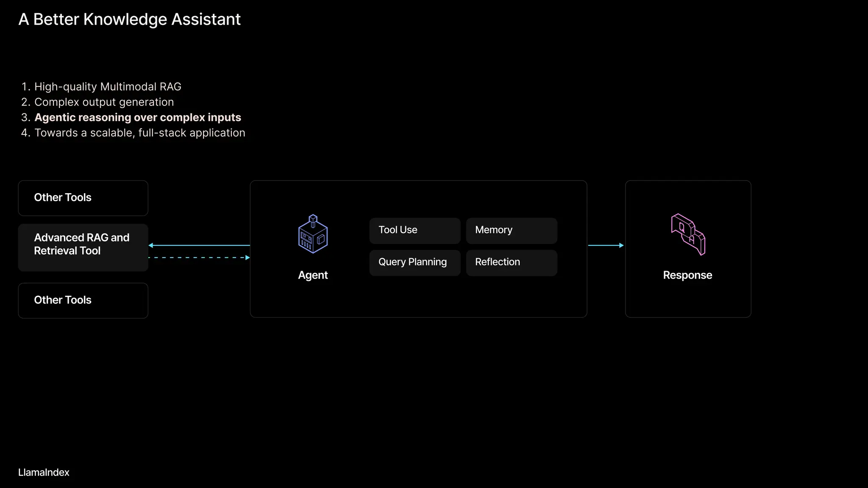The image size is (868, 488).
Task: Click the Reflection box
Action: click(511, 263)
